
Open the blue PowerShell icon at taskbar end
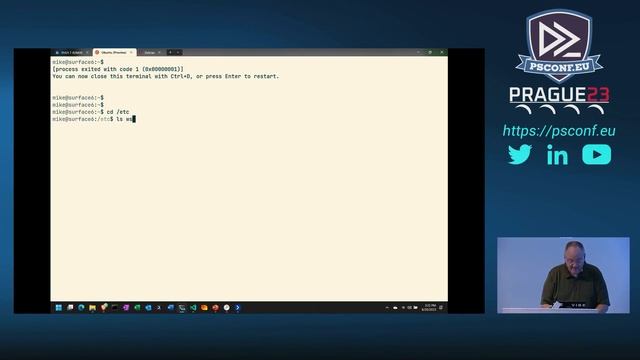tap(238, 308)
